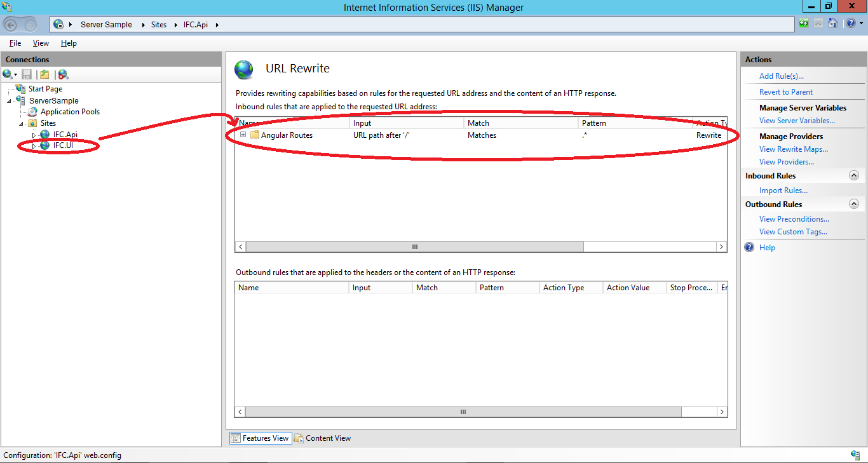Click the Sites breadcrumb segment
This screenshot has height=463, width=868.
click(159, 25)
